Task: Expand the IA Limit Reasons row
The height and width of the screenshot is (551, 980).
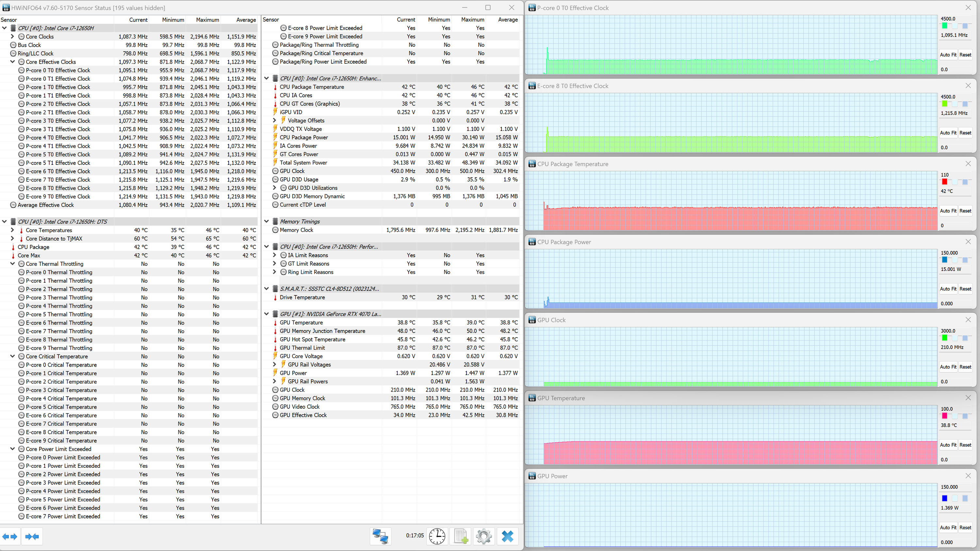Action: 275,255
